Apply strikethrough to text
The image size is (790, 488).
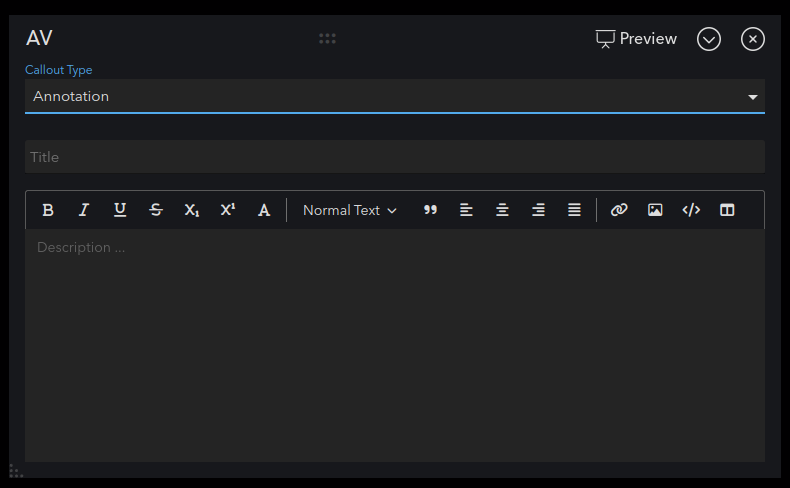(156, 210)
